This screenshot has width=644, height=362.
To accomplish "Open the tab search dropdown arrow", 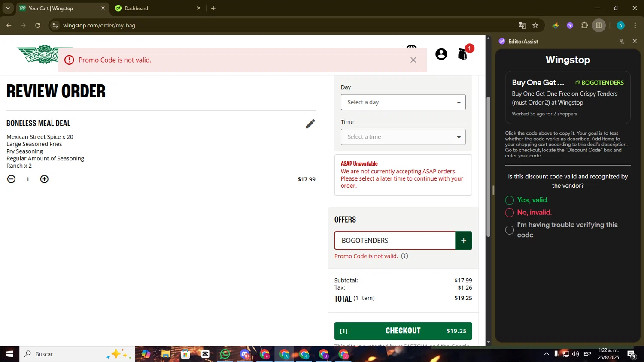I will click(8, 8).
